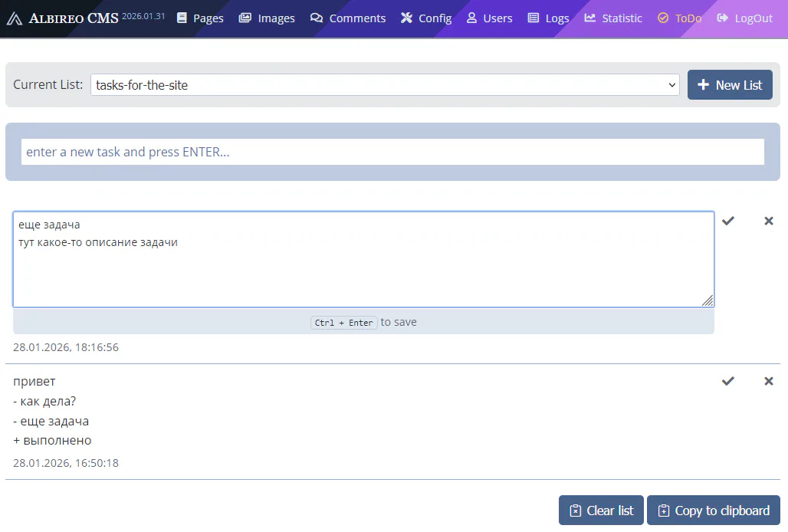Image resolution: width=788 pixels, height=532 pixels.
Task: Click the Albireo CMS logo icon
Action: pos(14,18)
